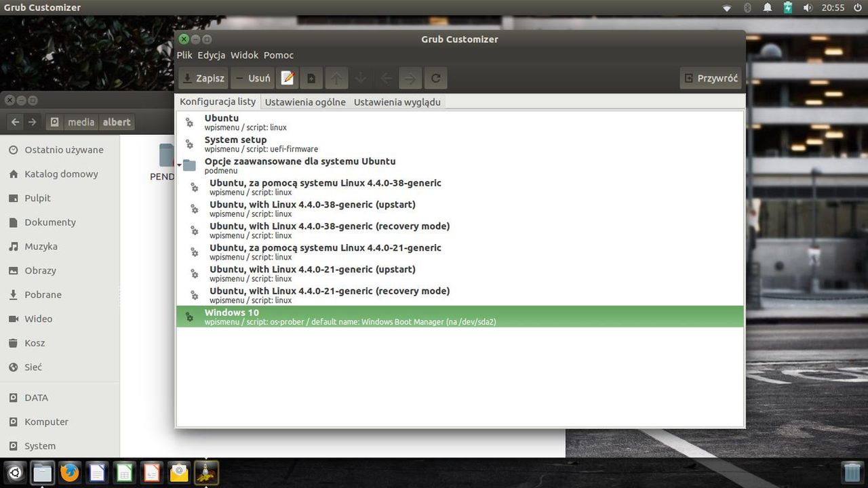Launch Firefox from the dock
The width and height of the screenshot is (868, 488).
coord(69,472)
